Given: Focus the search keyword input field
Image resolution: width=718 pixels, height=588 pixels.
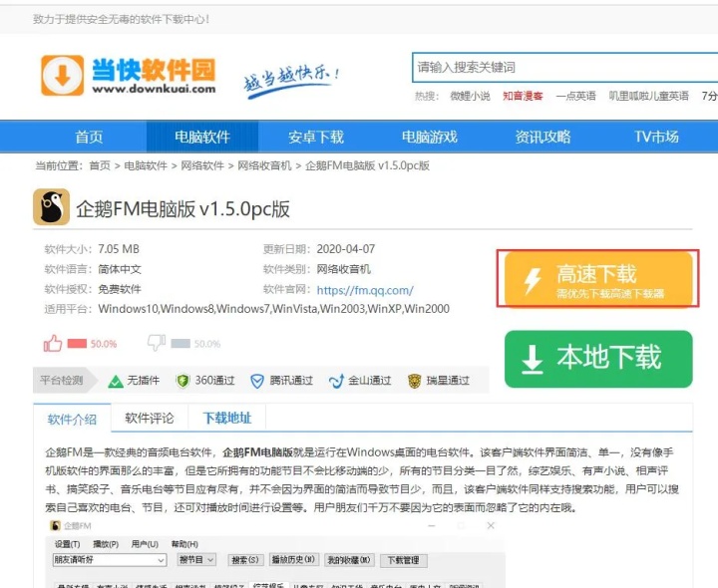Looking at the screenshot, I should click(x=565, y=67).
